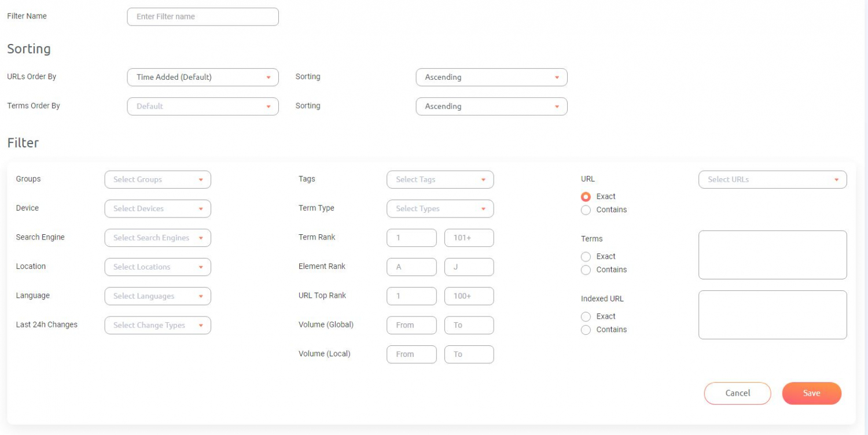The width and height of the screenshot is (868, 435).
Task: Click the Filter Name input field
Action: [x=202, y=16]
